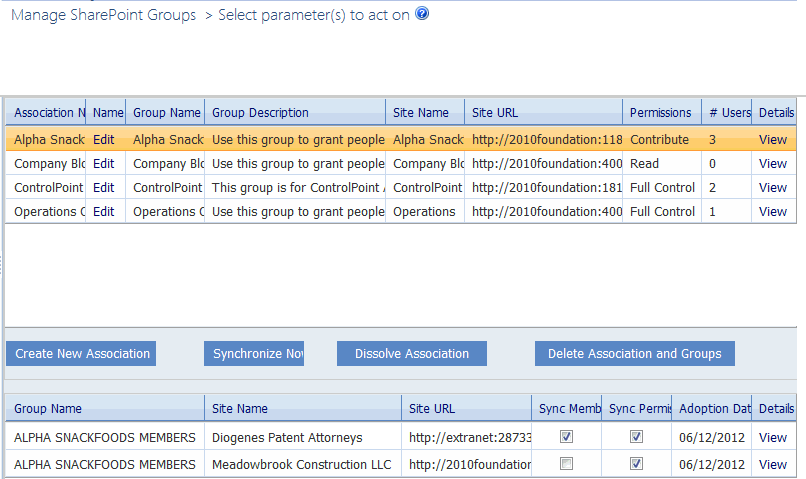
Task: Open Edit link for the ControlPoint row
Action: 103,188
